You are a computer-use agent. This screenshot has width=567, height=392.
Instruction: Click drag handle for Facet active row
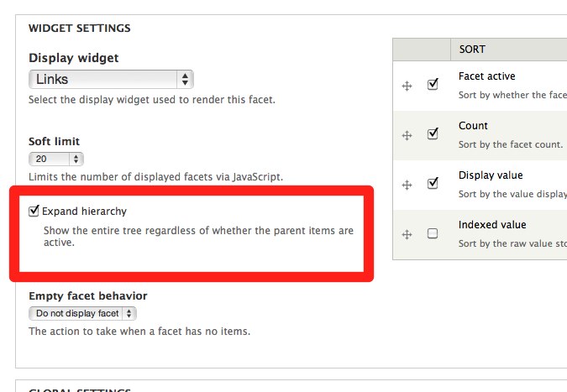click(x=407, y=86)
